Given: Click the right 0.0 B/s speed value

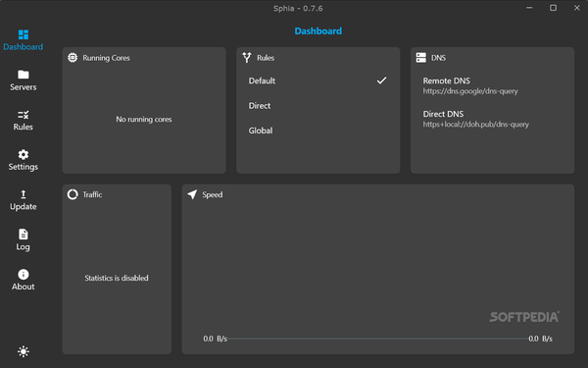Looking at the screenshot, I should [540, 339].
